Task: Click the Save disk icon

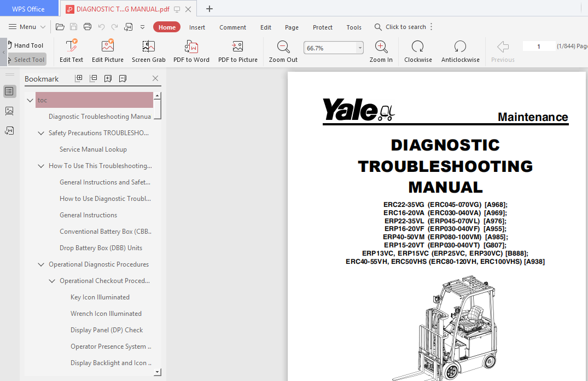Action: pos(74,27)
